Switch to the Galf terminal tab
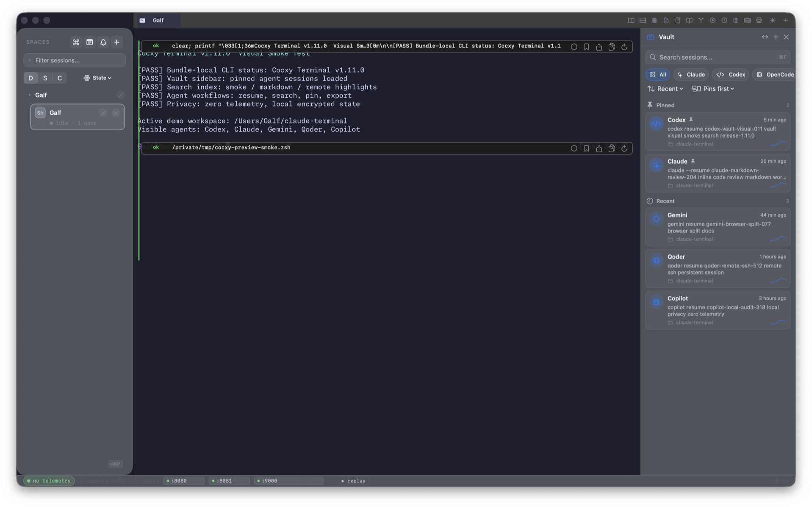 click(158, 20)
